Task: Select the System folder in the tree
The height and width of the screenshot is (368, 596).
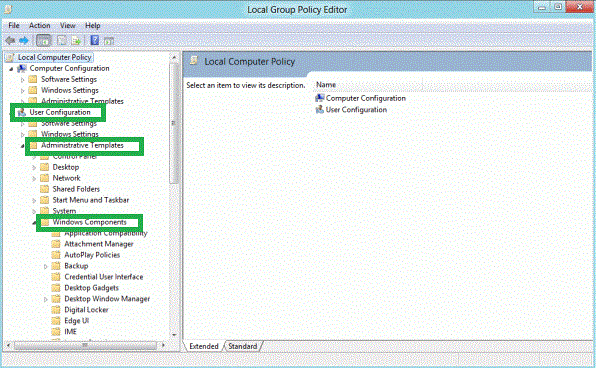Action: click(64, 211)
